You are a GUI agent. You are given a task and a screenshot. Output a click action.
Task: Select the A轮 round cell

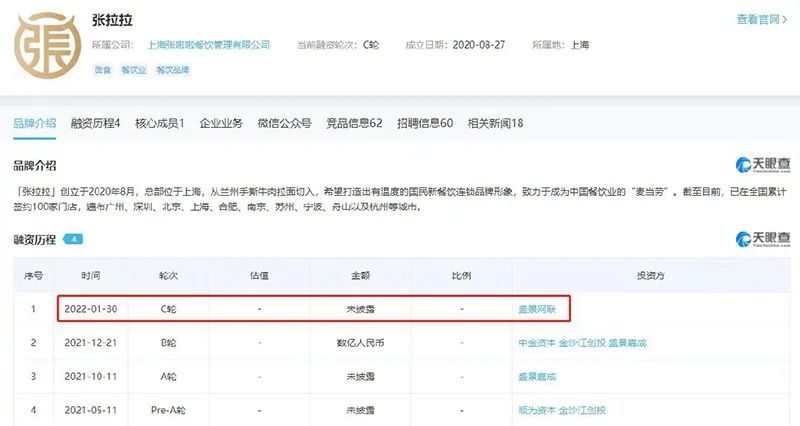[168, 377]
